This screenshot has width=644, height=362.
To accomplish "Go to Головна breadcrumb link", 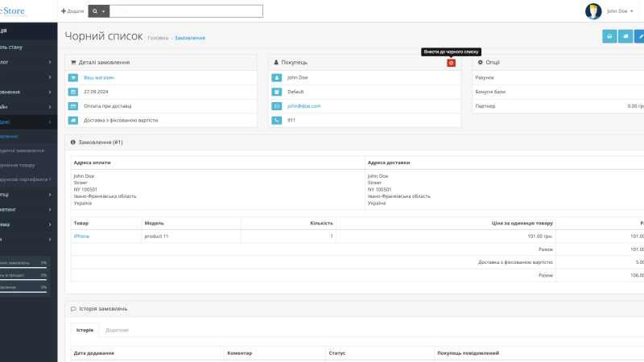I will (x=158, y=38).
